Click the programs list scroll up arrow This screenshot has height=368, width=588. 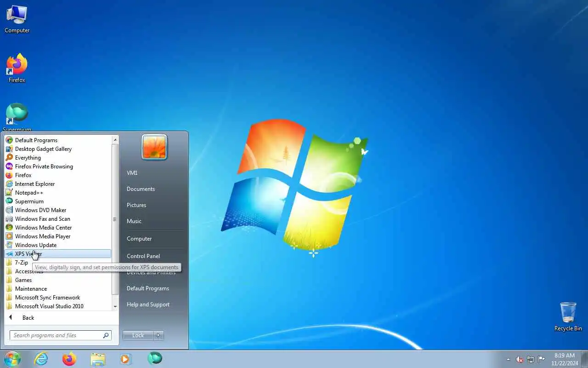(x=115, y=140)
